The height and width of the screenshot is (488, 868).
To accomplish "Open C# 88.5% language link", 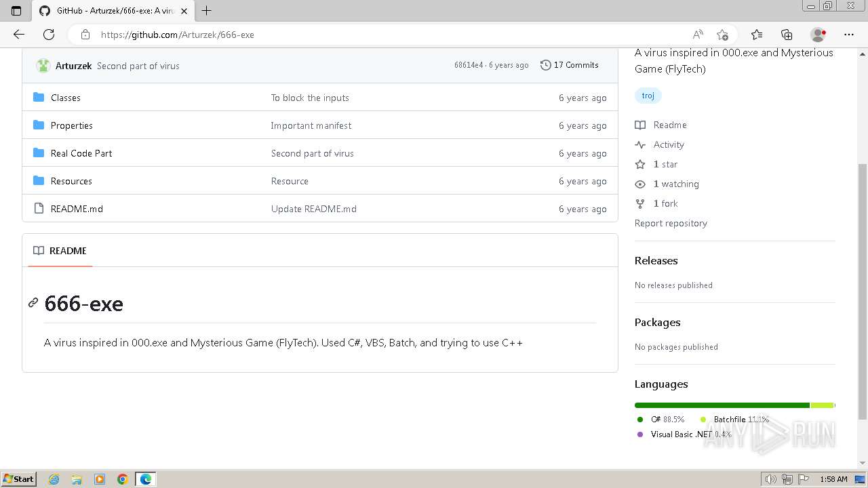I will coord(661,420).
